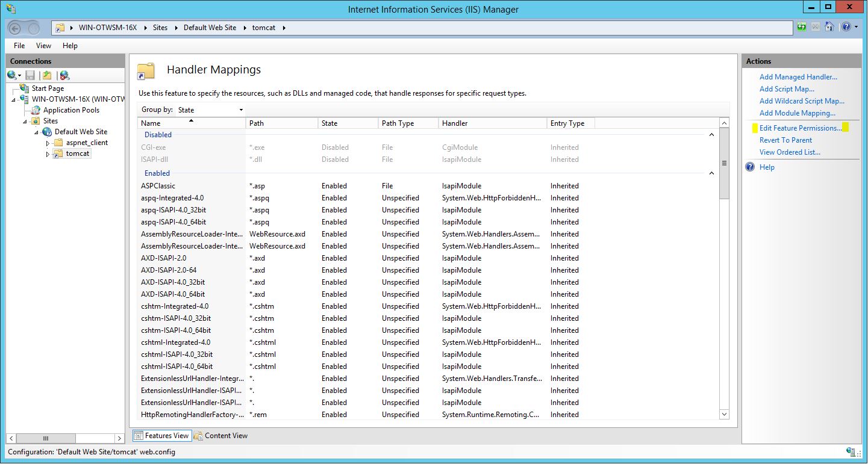Click the Back navigation arrow button

point(15,28)
